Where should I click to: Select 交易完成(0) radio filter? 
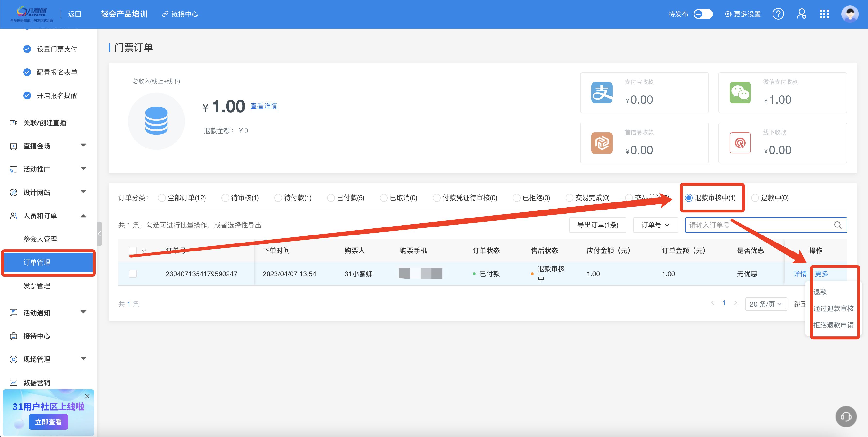(569, 198)
